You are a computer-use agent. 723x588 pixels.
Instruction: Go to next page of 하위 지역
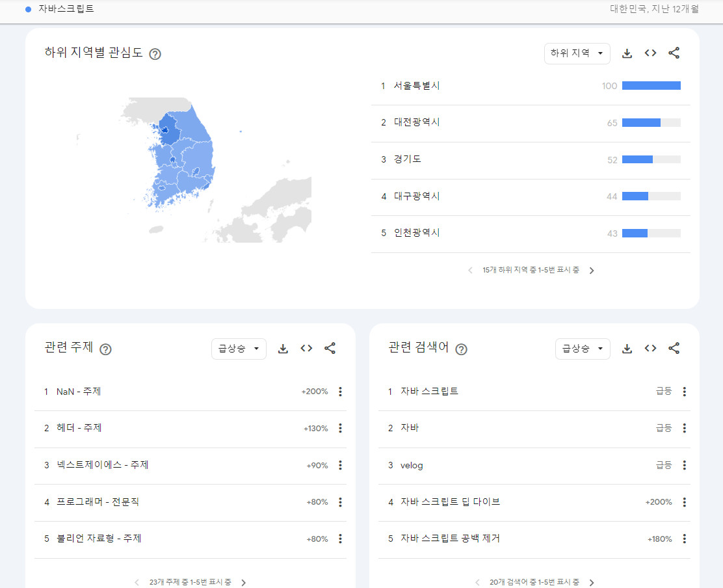pyautogui.click(x=592, y=270)
